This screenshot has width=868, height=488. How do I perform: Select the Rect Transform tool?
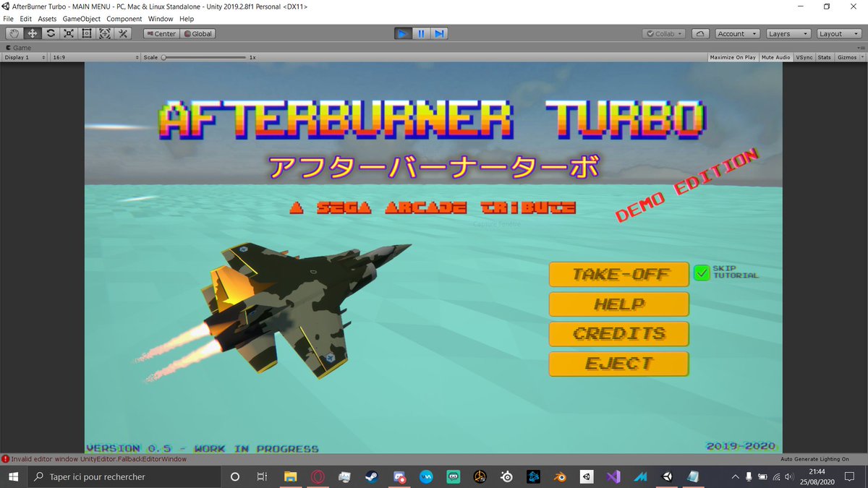pos(87,33)
